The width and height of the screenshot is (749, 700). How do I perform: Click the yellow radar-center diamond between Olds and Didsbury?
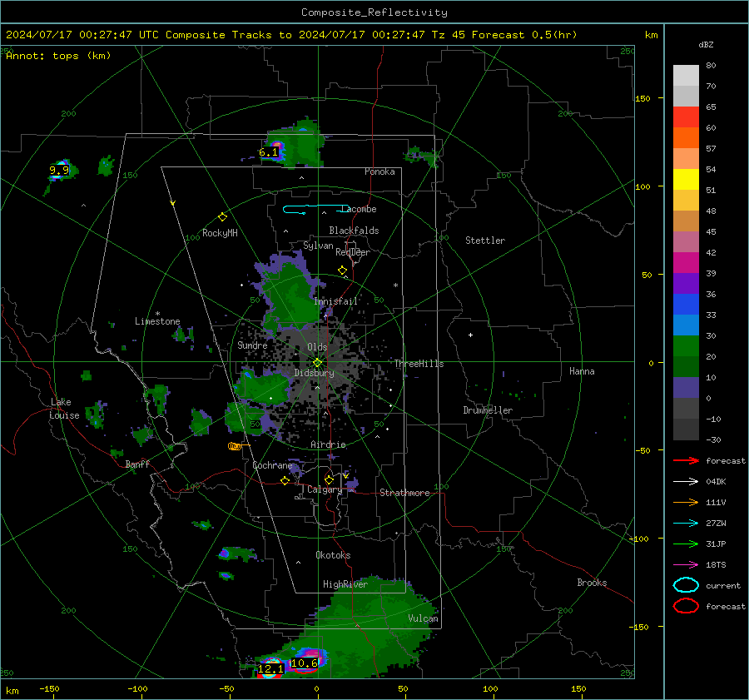point(317,363)
